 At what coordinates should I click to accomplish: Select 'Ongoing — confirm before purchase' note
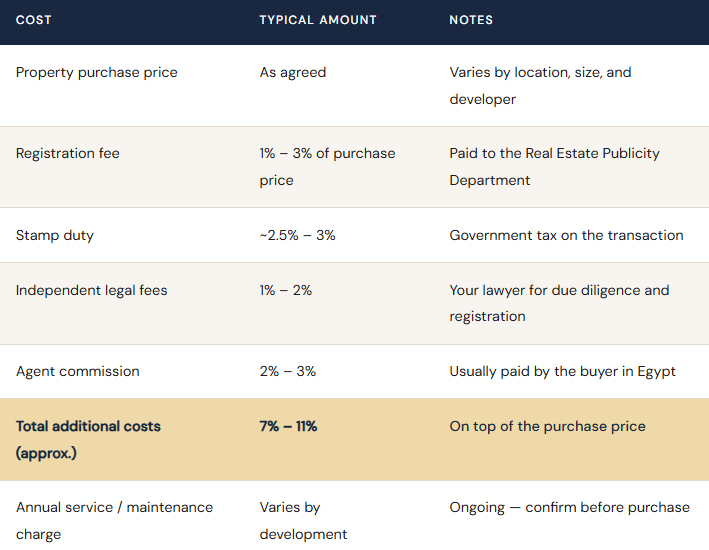tap(569, 507)
